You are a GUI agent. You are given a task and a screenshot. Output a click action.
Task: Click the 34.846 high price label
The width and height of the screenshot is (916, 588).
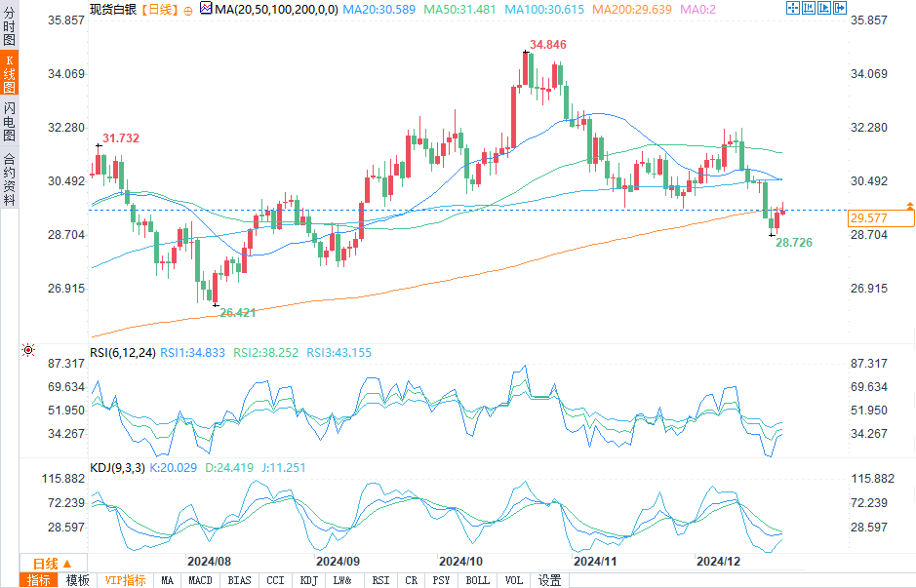pos(548,45)
